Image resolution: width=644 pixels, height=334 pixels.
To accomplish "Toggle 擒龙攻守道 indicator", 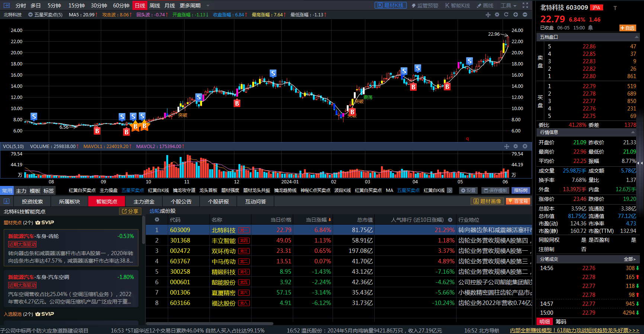I will [x=184, y=190].
